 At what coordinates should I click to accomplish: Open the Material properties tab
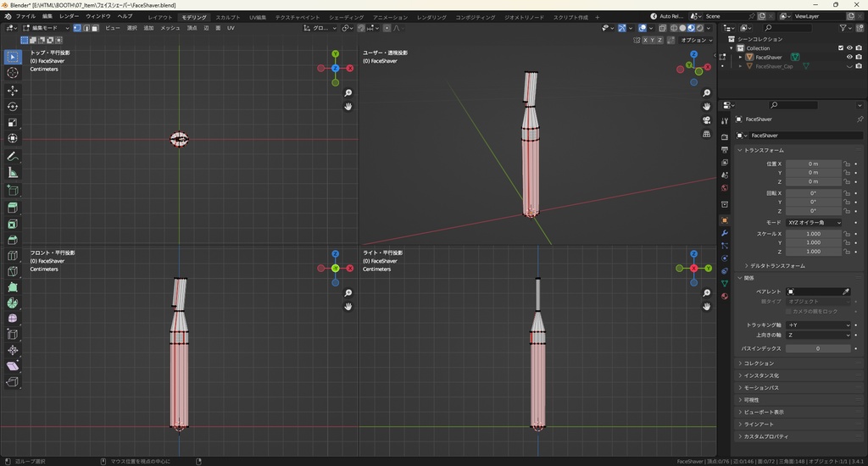click(725, 296)
